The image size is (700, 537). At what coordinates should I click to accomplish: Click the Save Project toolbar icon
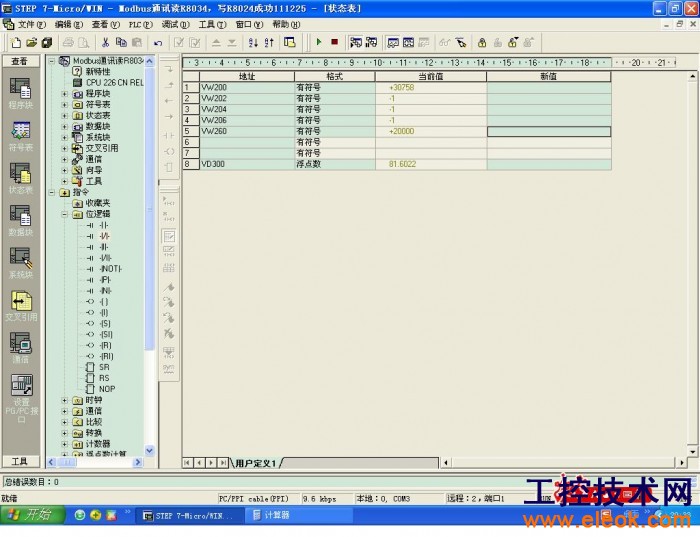(46, 42)
